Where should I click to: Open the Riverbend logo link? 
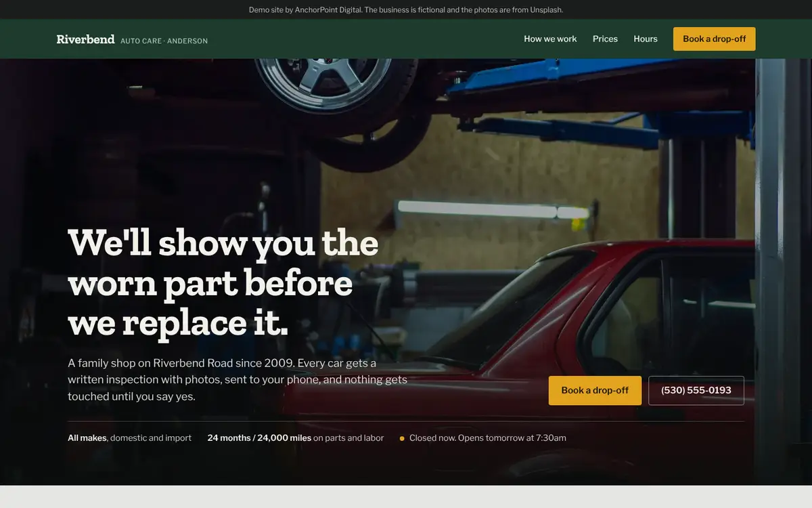tap(132, 39)
